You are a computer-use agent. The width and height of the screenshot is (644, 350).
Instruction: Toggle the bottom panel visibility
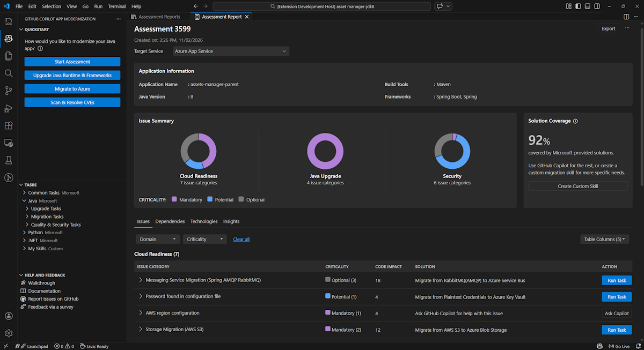[x=588, y=6]
